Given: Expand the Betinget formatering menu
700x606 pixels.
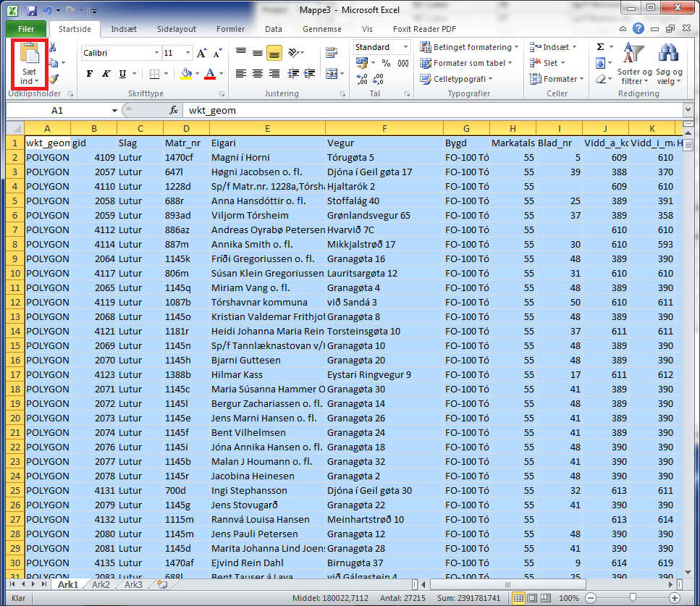Looking at the screenshot, I should pyautogui.click(x=469, y=47).
